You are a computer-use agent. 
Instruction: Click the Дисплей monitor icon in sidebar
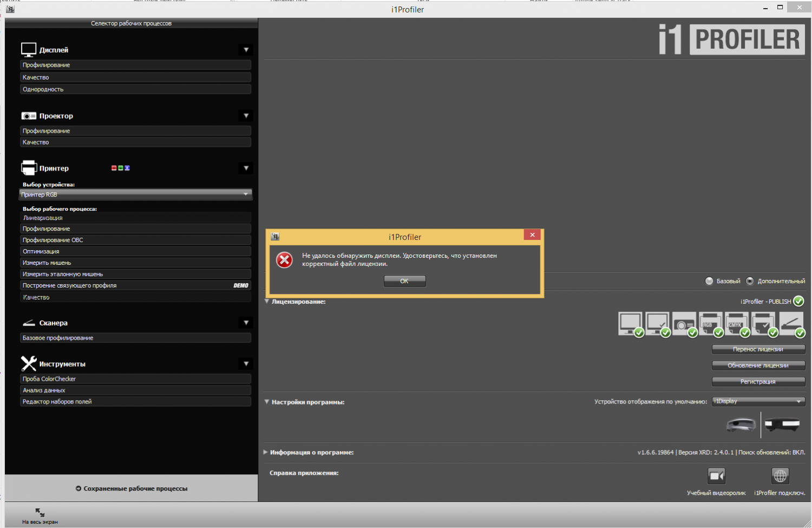(29, 50)
